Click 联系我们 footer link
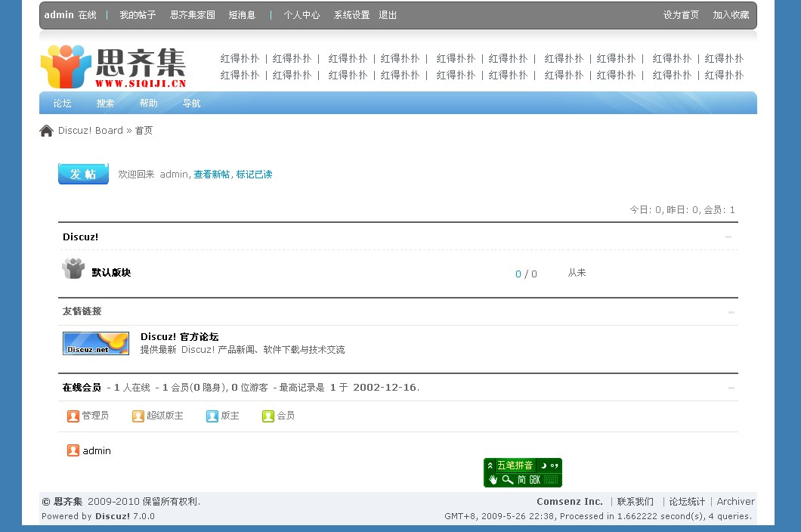 click(x=635, y=502)
